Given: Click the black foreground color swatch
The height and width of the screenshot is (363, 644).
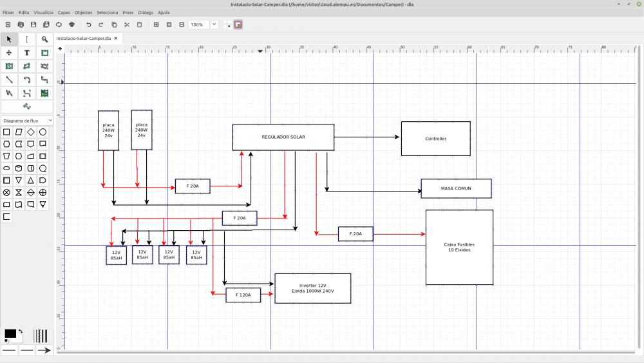Looking at the screenshot, I should [x=10, y=333].
